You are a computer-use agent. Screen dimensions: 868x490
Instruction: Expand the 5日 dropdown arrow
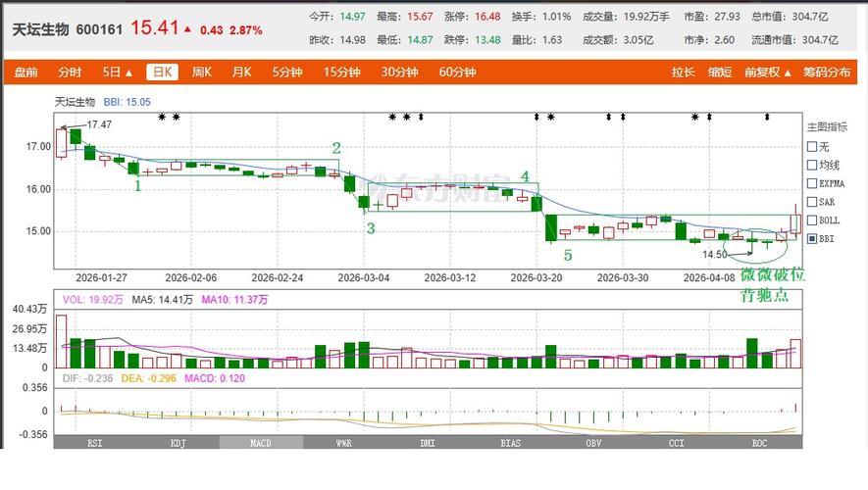(x=129, y=73)
